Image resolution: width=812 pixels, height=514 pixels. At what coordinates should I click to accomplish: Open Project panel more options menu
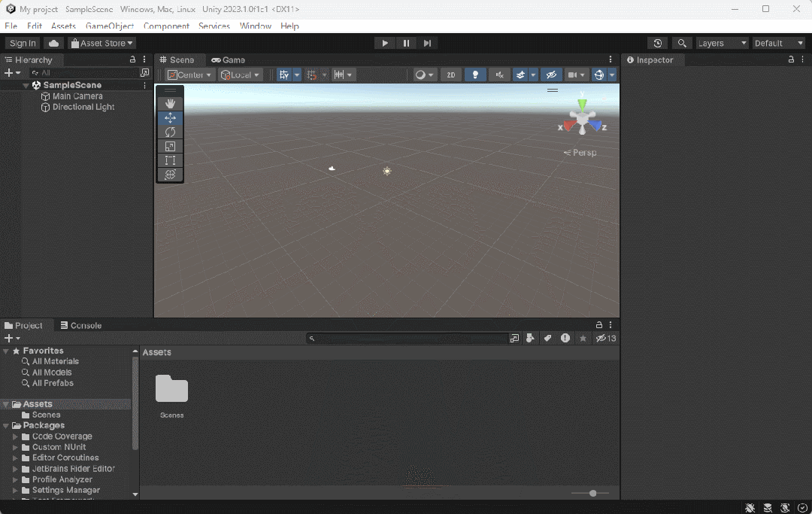coord(611,325)
